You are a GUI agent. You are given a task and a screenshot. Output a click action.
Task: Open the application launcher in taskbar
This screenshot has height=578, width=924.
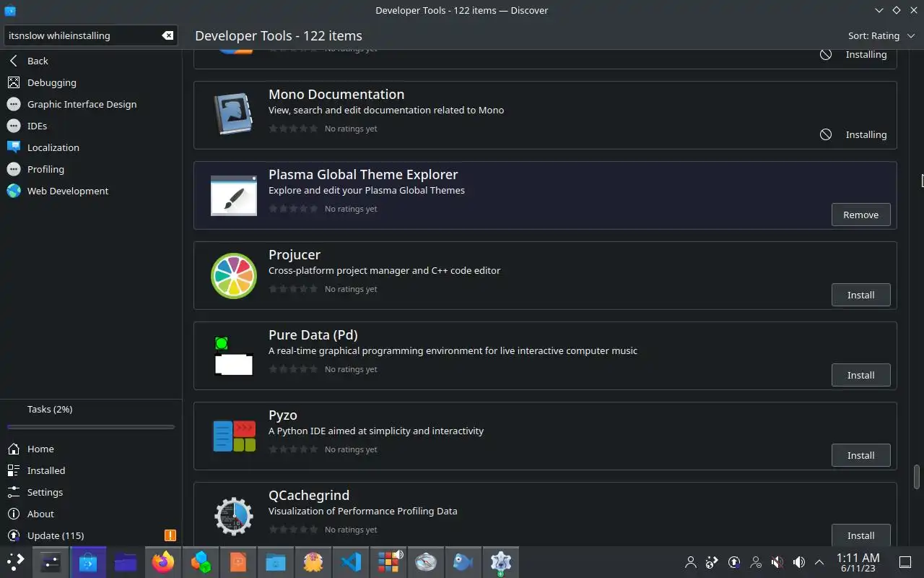coord(16,561)
